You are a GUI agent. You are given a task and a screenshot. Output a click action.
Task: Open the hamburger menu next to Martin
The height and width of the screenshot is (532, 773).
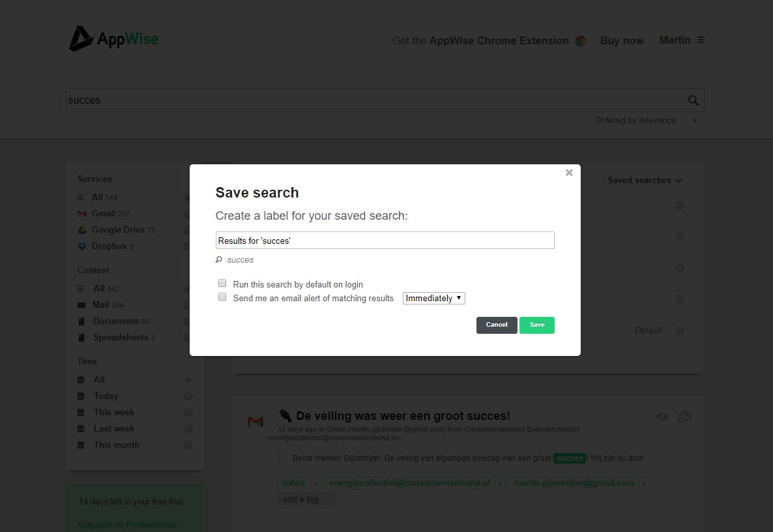click(701, 40)
